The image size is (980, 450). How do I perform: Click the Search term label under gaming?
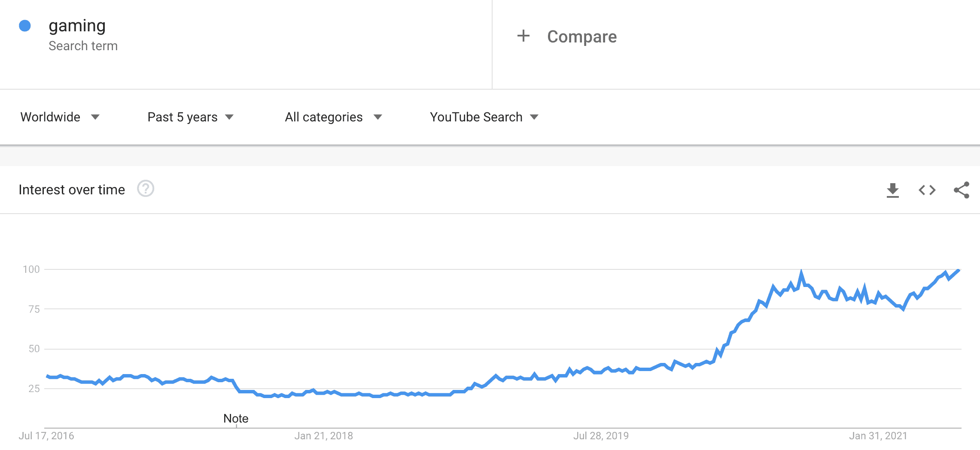pyautogui.click(x=83, y=46)
